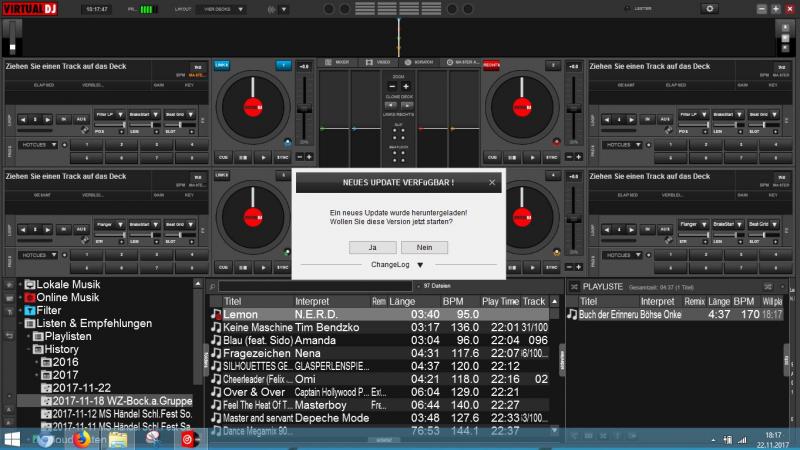Open Firefox from the taskbar
This screenshot has height=450, width=800.
point(82,439)
